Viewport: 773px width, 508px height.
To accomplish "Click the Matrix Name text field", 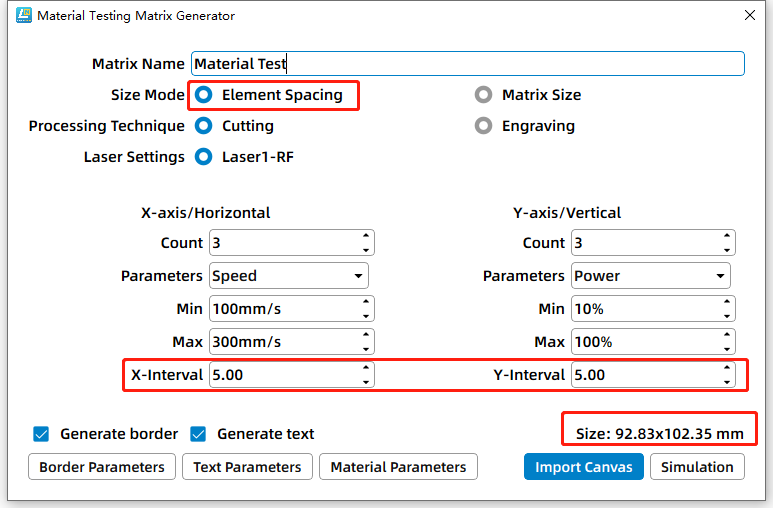I will tap(467, 64).
